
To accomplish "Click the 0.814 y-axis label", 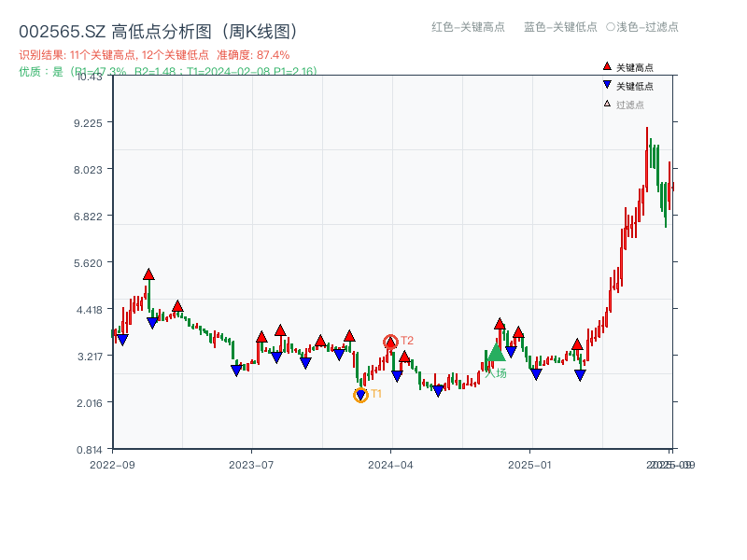I will point(89,450).
